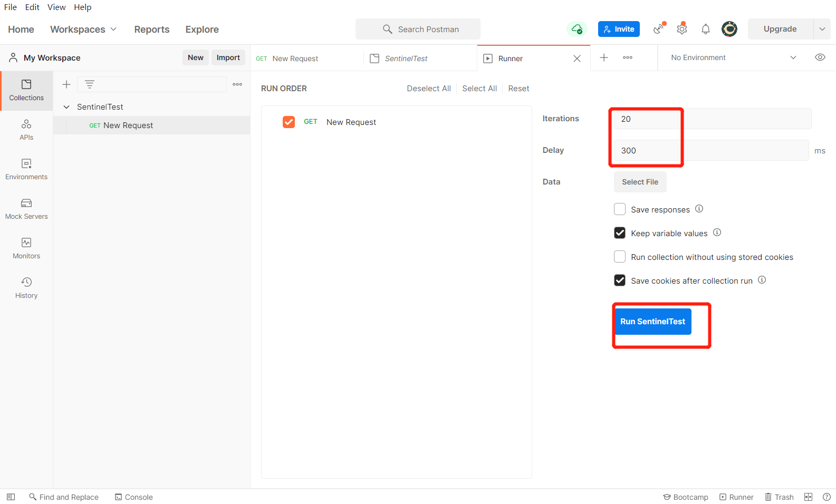Click the Import button
Image resolution: width=836 pixels, height=504 pixels.
pos(228,57)
